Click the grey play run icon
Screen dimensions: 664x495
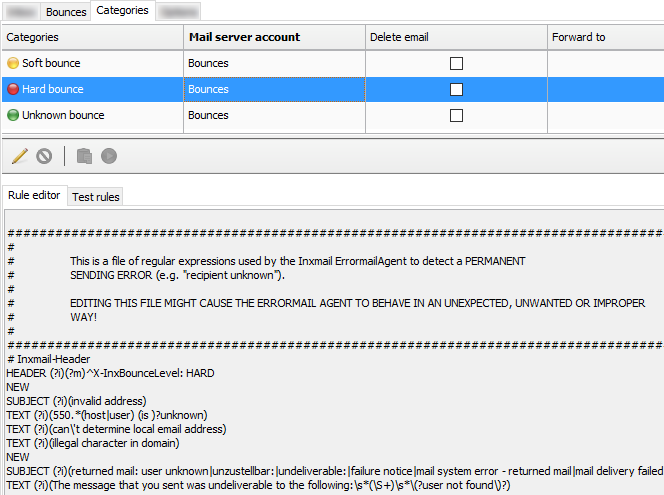[x=109, y=156]
